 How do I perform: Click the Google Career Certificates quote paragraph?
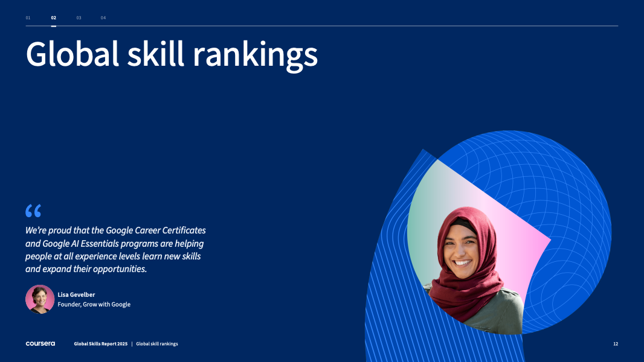(x=115, y=250)
